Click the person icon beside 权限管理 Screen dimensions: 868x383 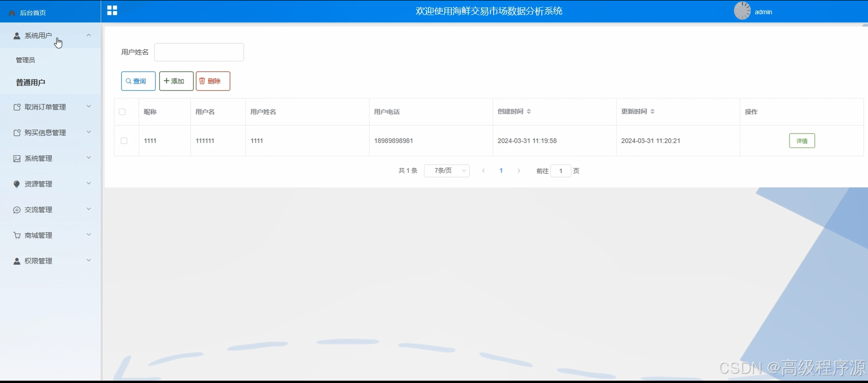17,261
